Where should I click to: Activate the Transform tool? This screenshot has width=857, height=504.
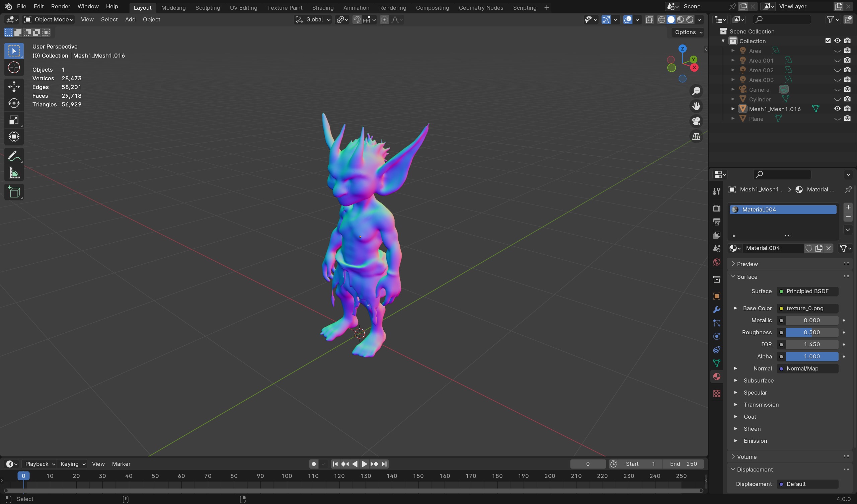pyautogui.click(x=14, y=137)
